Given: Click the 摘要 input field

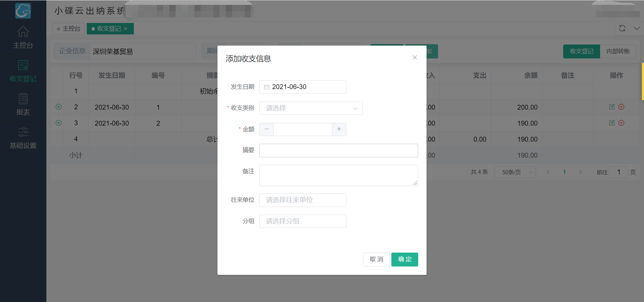Looking at the screenshot, I should [x=338, y=150].
